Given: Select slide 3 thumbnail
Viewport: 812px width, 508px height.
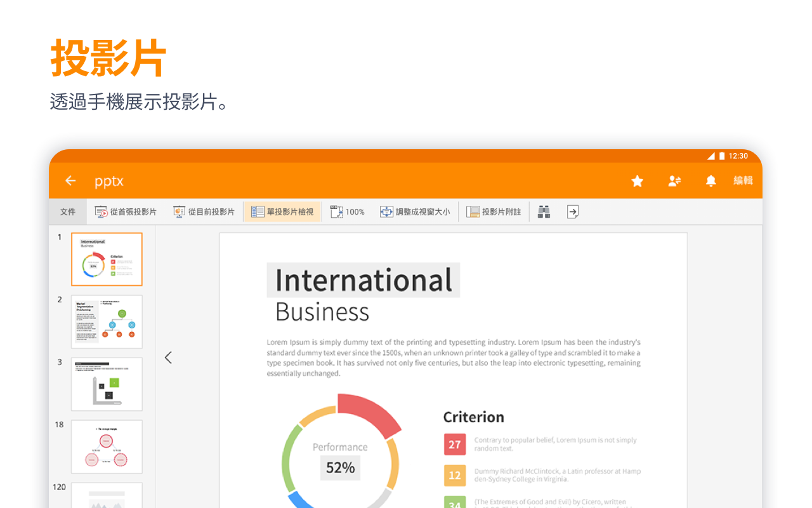Looking at the screenshot, I should 107,384.
